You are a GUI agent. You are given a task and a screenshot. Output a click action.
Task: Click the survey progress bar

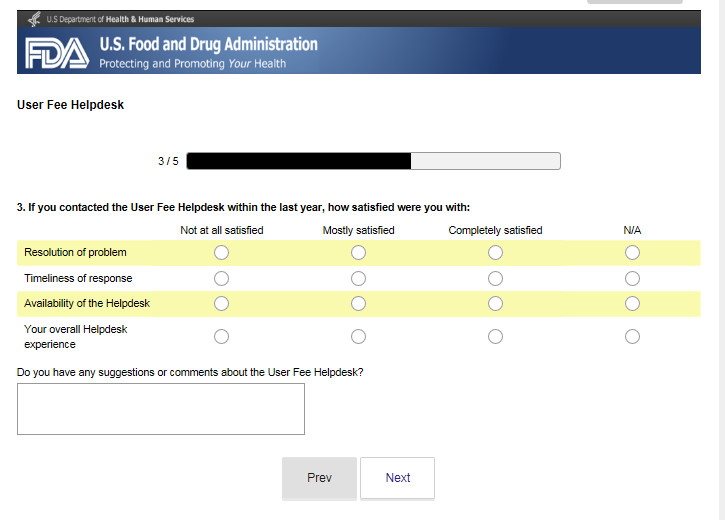[x=373, y=161]
